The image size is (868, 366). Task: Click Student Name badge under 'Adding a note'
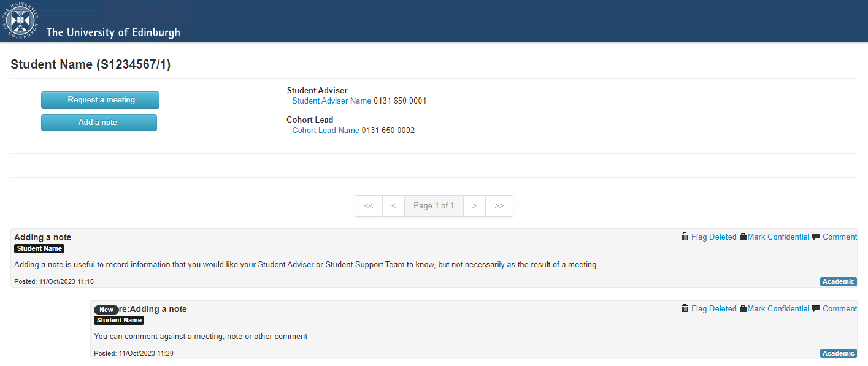pyautogui.click(x=39, y=248)
